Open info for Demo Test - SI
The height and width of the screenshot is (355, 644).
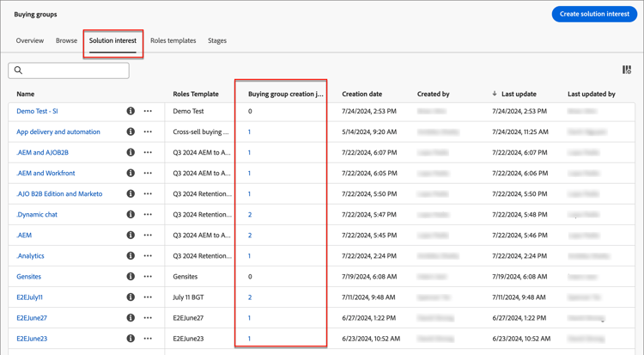131,111
